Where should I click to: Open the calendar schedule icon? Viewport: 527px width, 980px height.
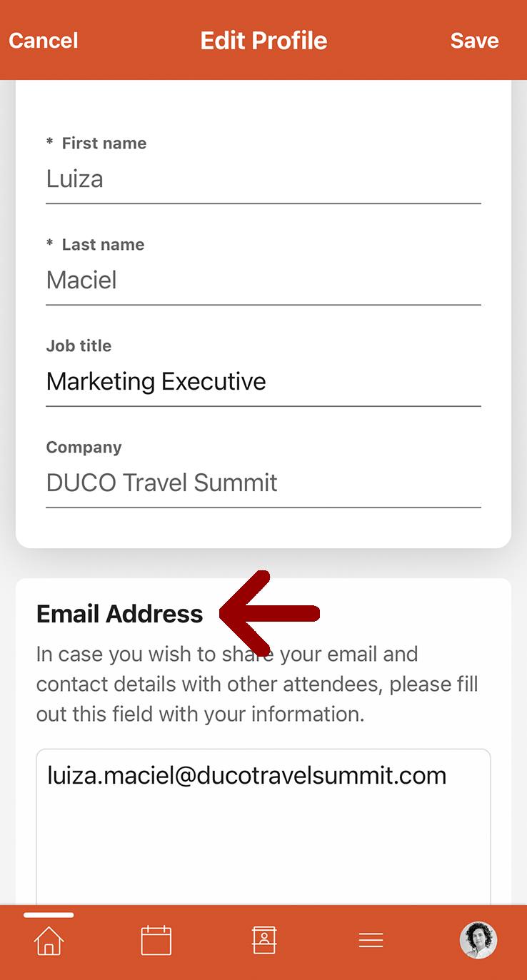(156, 940)
